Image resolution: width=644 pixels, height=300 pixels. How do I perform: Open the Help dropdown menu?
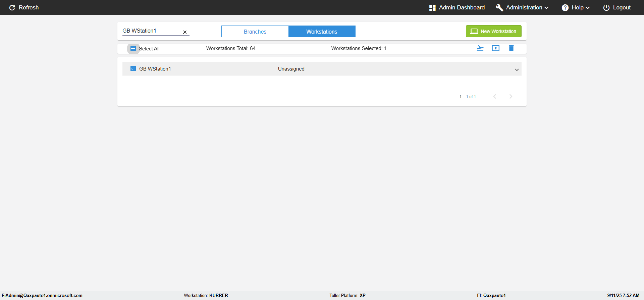576,7
